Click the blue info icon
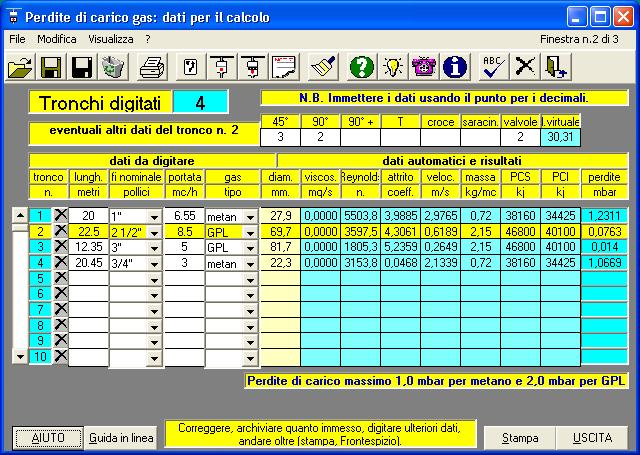This screenshot has height=455, width=640. click(456, 67)
